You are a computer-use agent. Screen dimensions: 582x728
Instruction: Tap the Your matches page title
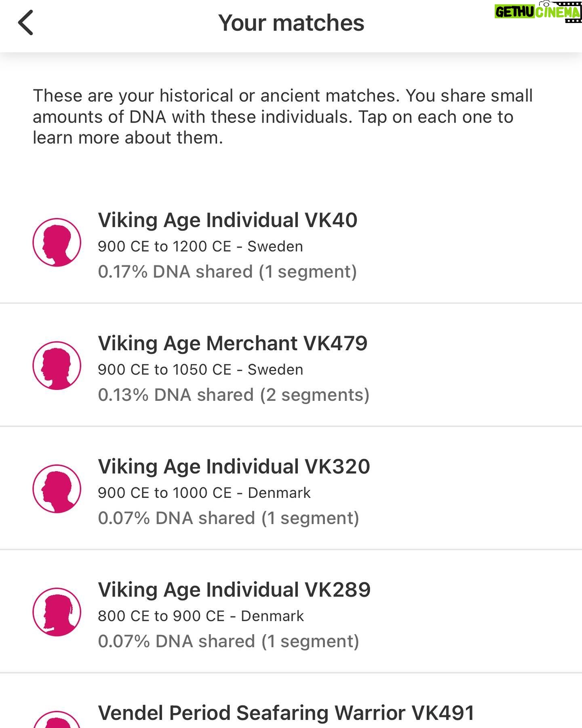[291, 23]
